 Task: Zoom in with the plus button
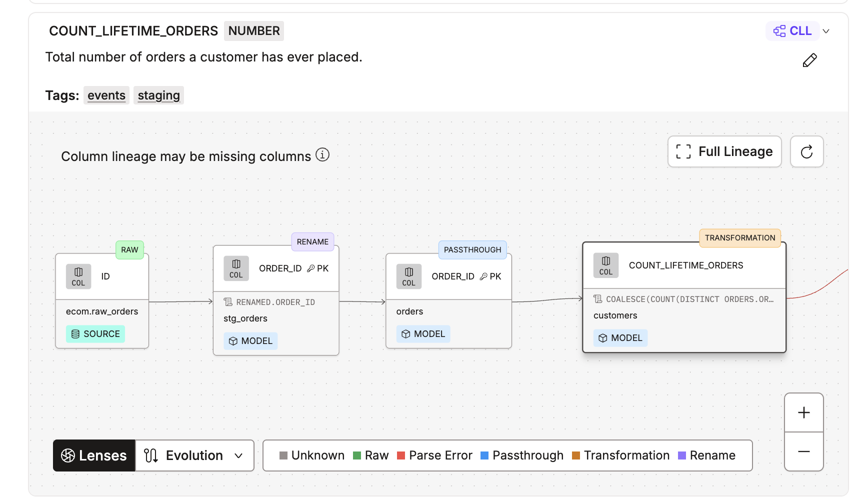[803, 412]
